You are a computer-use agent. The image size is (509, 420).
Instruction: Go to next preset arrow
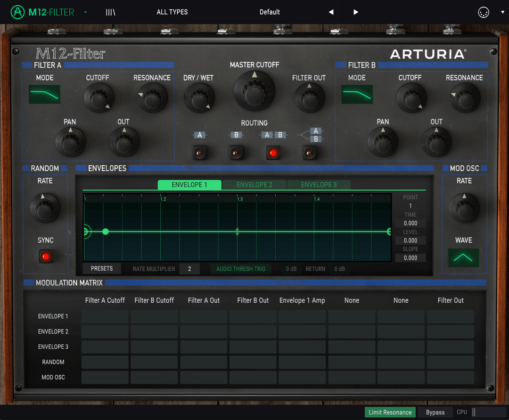click(x=356, y=12)
